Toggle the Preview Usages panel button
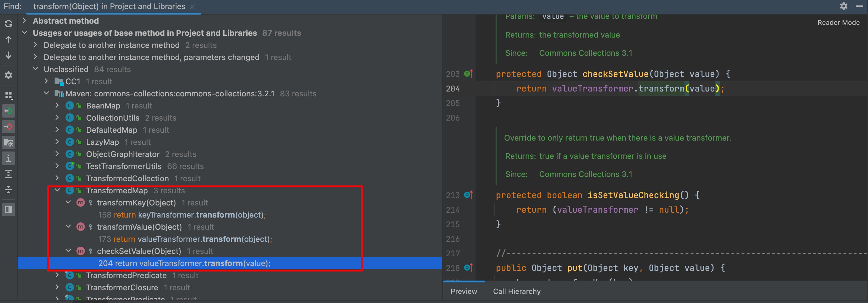 8,210
